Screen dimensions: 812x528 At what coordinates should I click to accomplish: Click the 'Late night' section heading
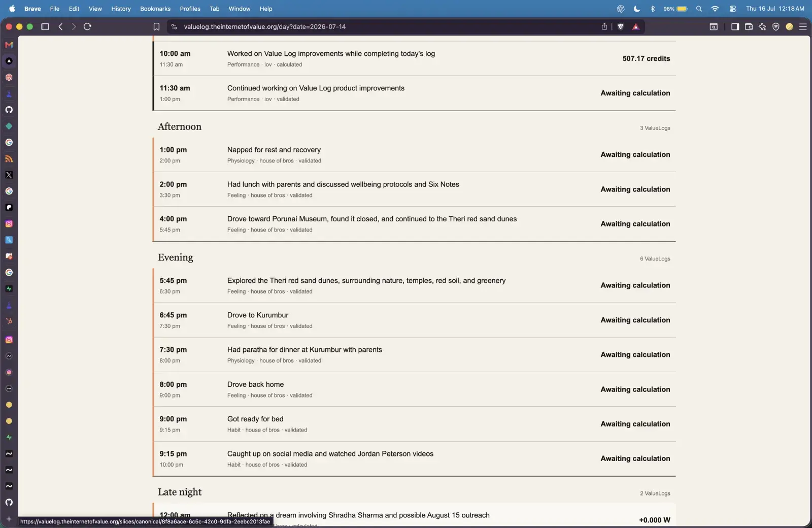coord(180,492)
